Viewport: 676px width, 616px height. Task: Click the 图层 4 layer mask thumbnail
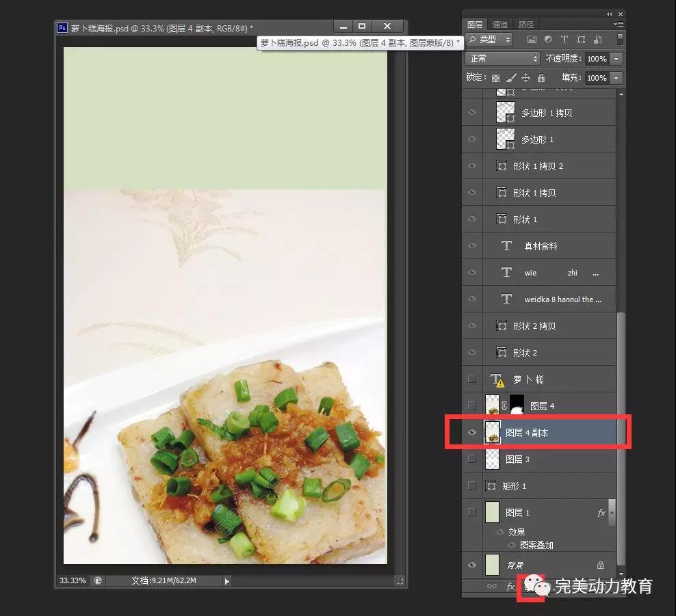click(517, 405)
